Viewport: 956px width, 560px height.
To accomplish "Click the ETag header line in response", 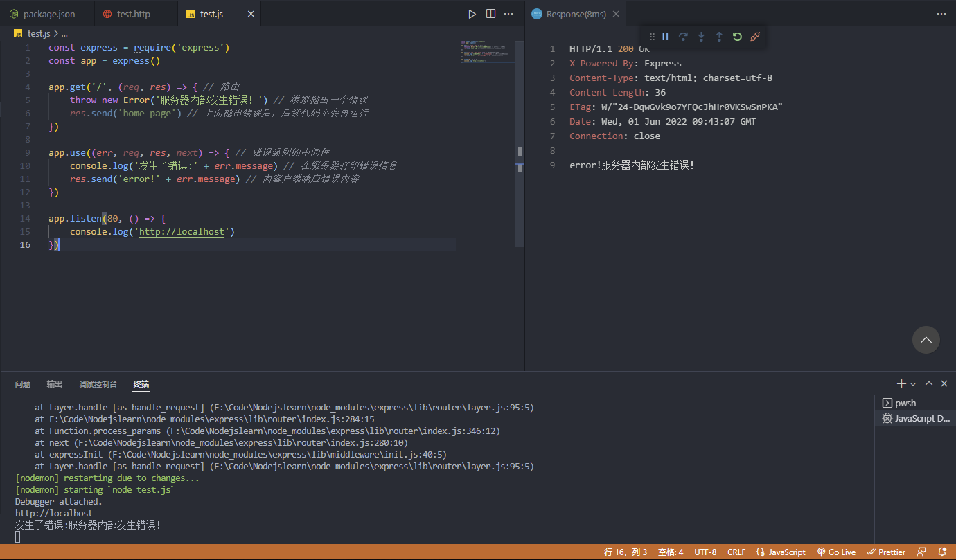I will (676, 107).
